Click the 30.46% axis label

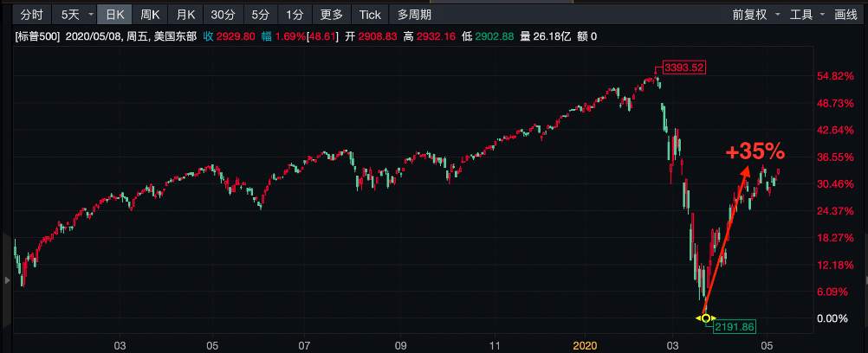[835, 183]
